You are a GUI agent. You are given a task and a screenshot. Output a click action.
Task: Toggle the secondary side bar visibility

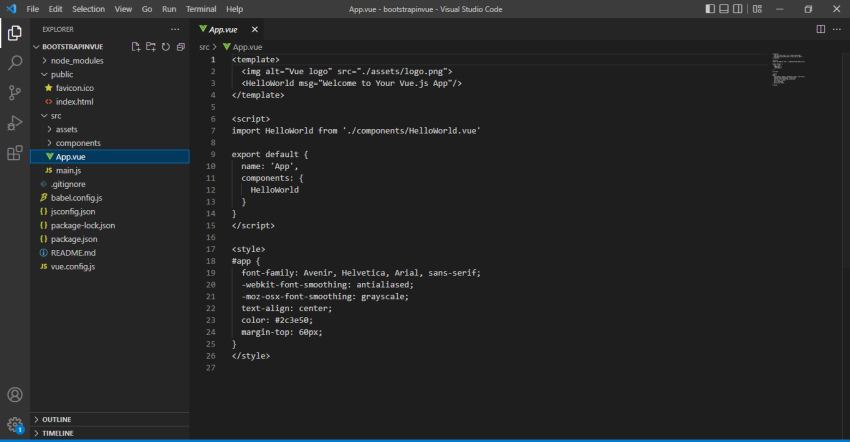tap(738, 9)
